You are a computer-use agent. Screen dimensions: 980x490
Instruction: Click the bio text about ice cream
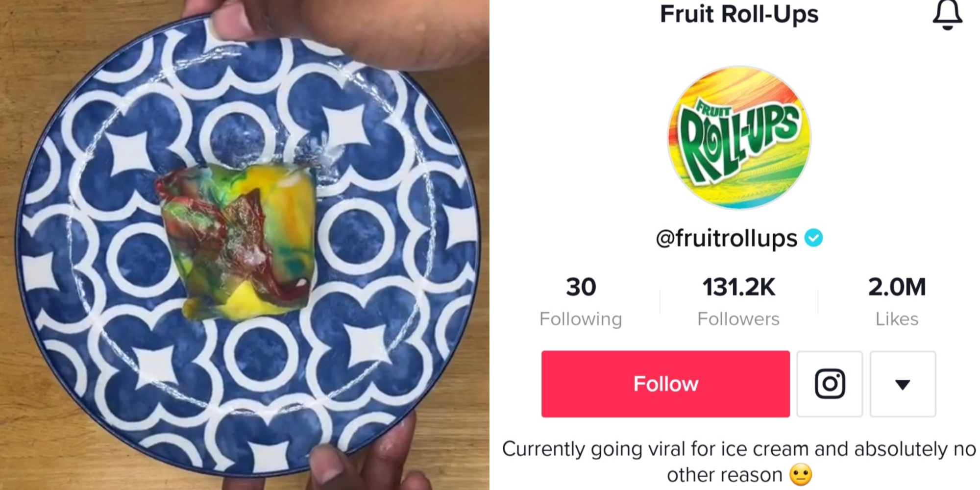(x=739, y=449)
